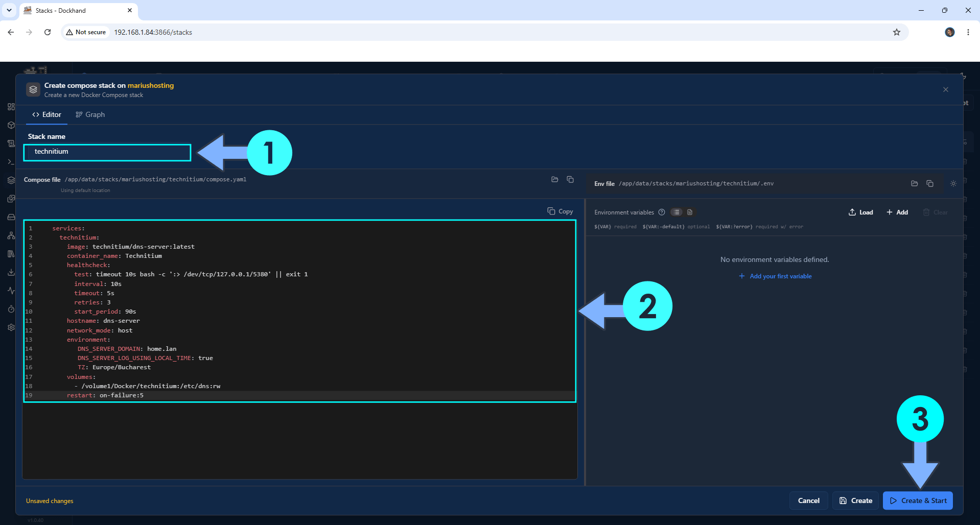
Task: Click the 'TZ: Europe/Bucharest' line
Action: (x=114, y=367)
